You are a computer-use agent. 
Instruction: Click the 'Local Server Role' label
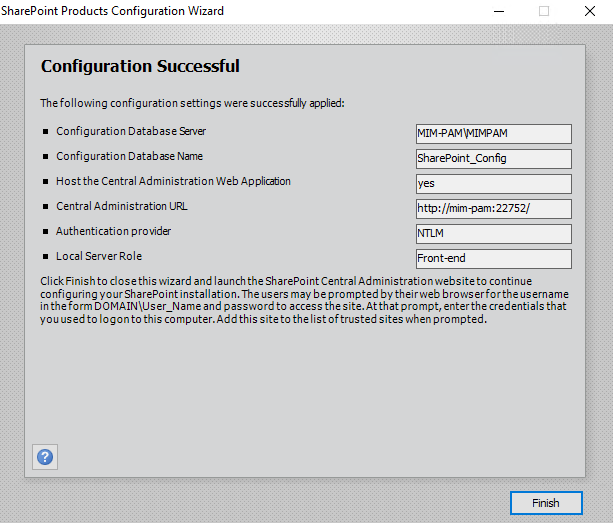click(x=99, y=256)
